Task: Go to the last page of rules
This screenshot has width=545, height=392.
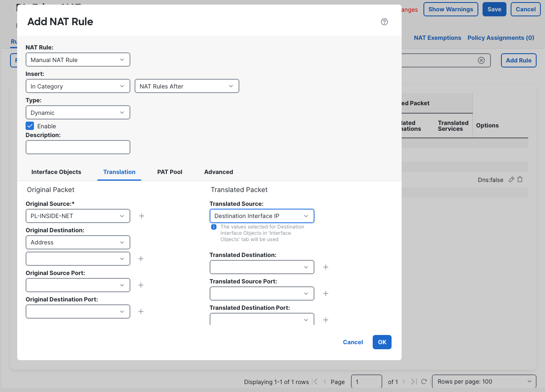Action: click(413, 382)
